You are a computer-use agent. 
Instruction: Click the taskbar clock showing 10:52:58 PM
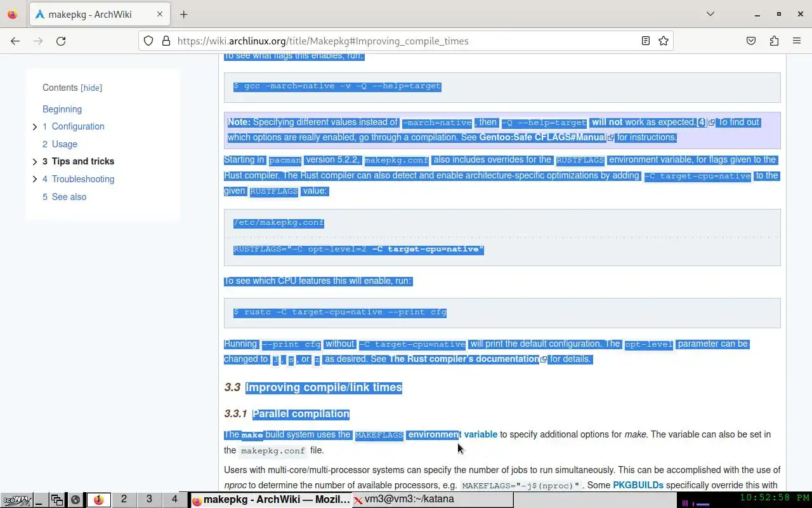tap(774, 498)
